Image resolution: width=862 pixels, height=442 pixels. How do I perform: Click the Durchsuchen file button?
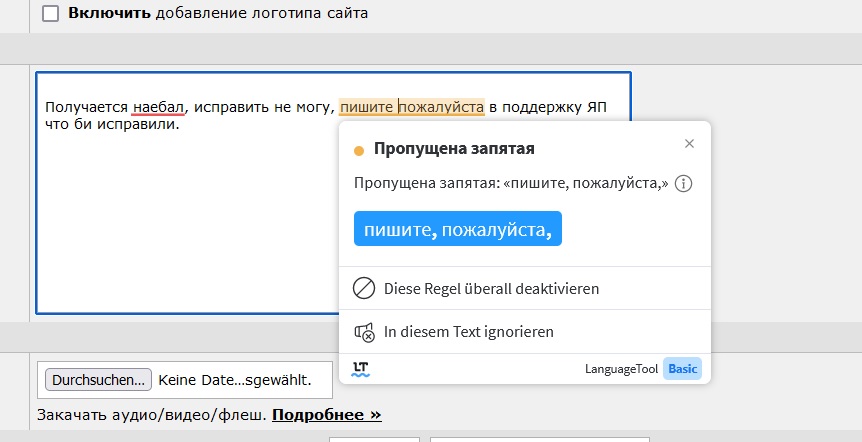click(x=98, y=380)
